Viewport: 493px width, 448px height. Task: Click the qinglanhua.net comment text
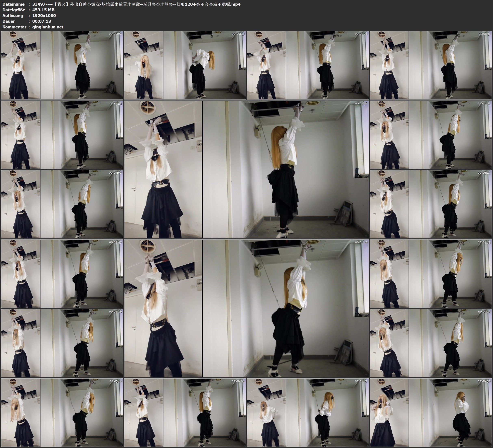point(48,27)
